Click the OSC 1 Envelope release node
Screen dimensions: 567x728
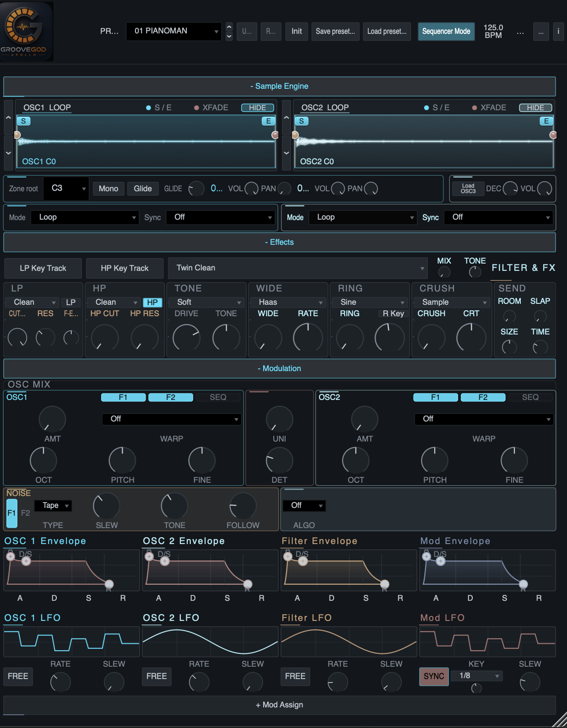(109, 584)
